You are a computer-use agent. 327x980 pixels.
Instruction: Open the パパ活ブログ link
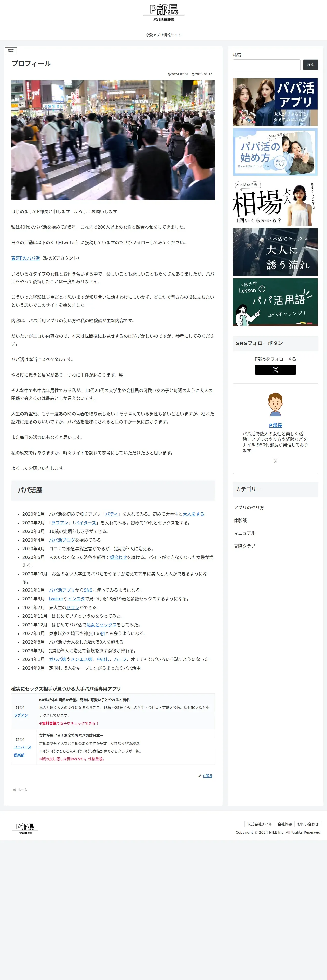62,540
